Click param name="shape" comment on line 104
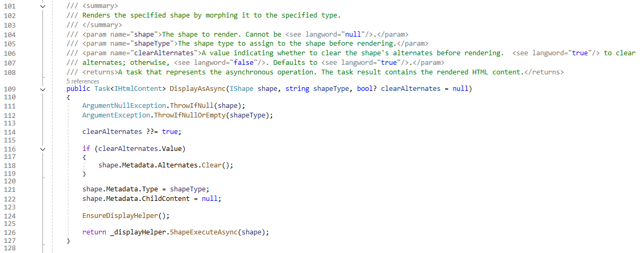Screen dimensions: 644x253 click(238, 34)
